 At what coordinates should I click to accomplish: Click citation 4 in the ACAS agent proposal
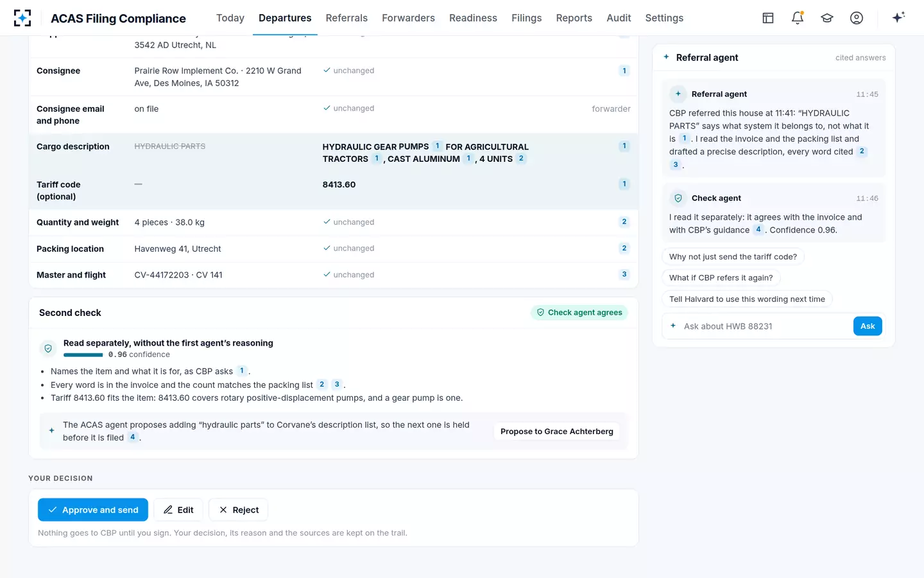[x=133, y=437]
